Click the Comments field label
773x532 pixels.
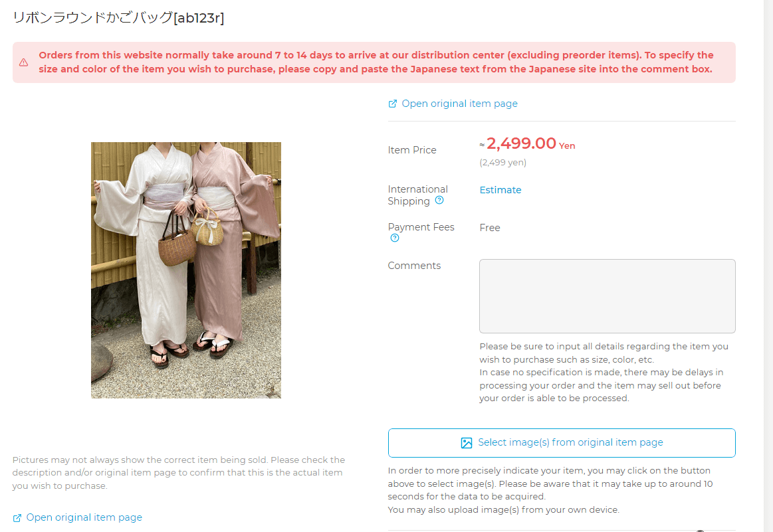point(414,266)
